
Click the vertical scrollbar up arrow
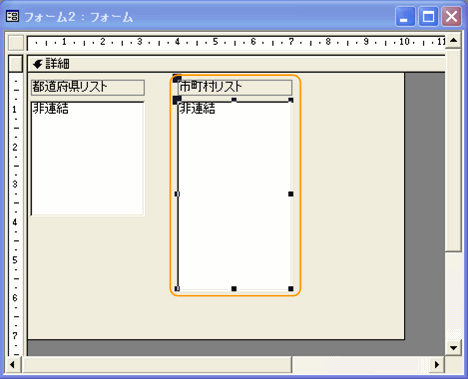453,40
